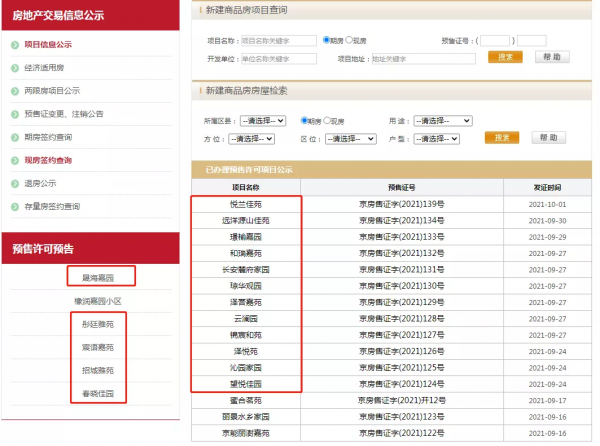600x446 pixels.
Task: Open project 沁园家园 in the table
Action: click(246, 368)
